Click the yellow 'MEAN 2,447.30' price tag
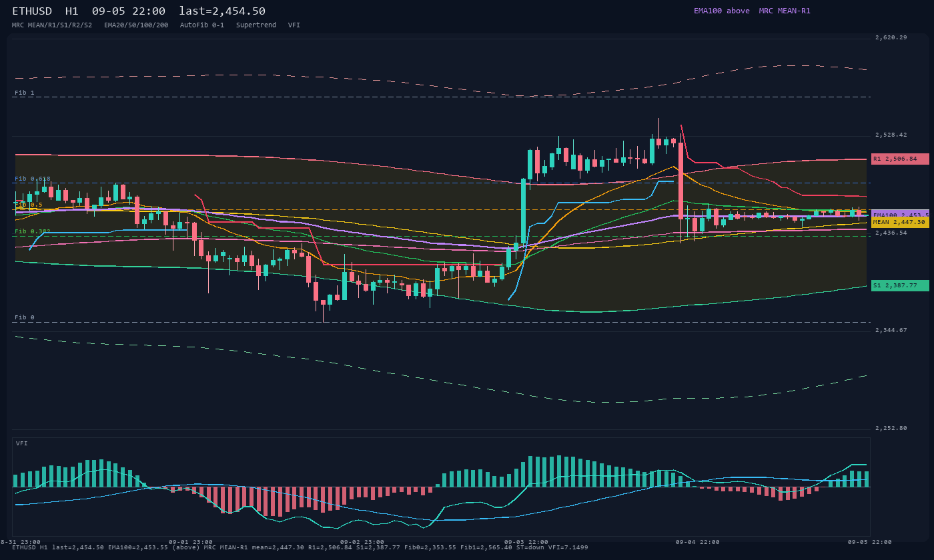This screenshot has width=934, height=560. (900, 222)
